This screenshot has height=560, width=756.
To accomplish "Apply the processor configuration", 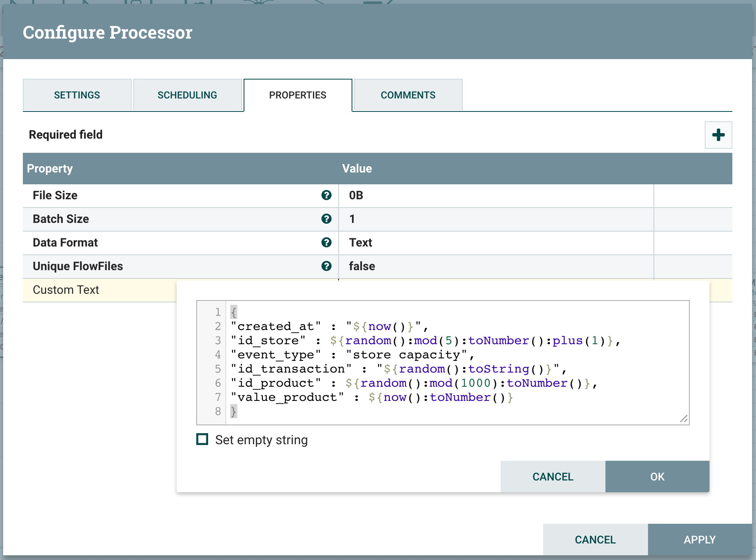I will pos(700,540).
